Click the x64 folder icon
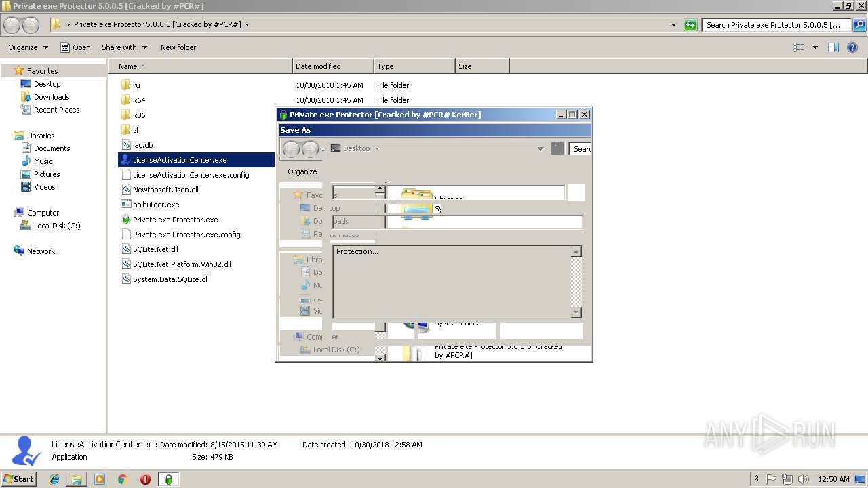The width and height of the screenshot is (868, 488). 125,100
